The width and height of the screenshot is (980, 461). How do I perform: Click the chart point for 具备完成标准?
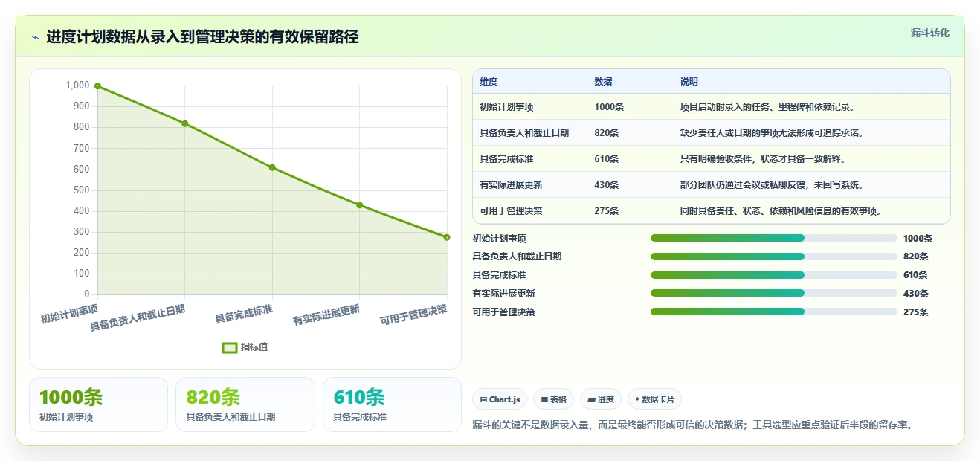pyautogui.click(x=272, y=167)
